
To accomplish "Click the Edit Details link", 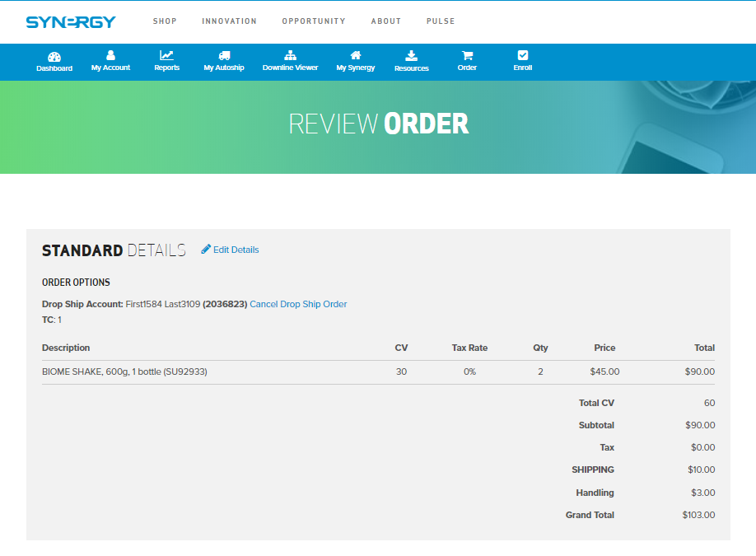I will (236, 250).
